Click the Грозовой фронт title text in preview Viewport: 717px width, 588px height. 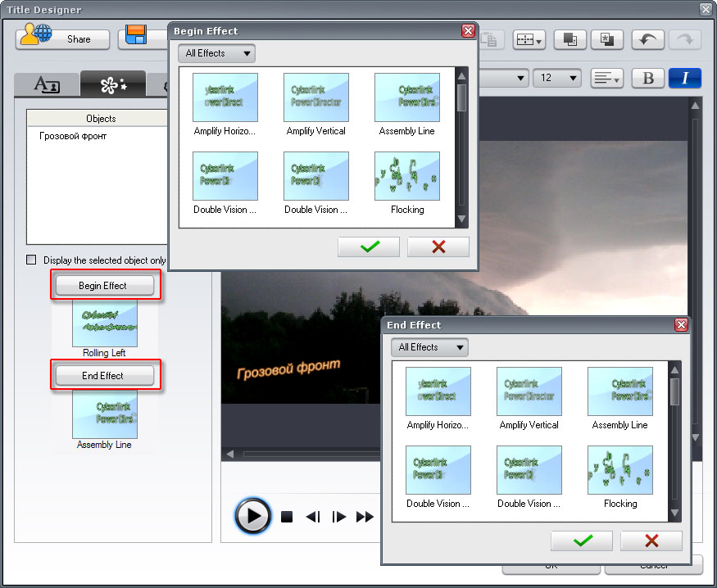[x=288, y=369]
